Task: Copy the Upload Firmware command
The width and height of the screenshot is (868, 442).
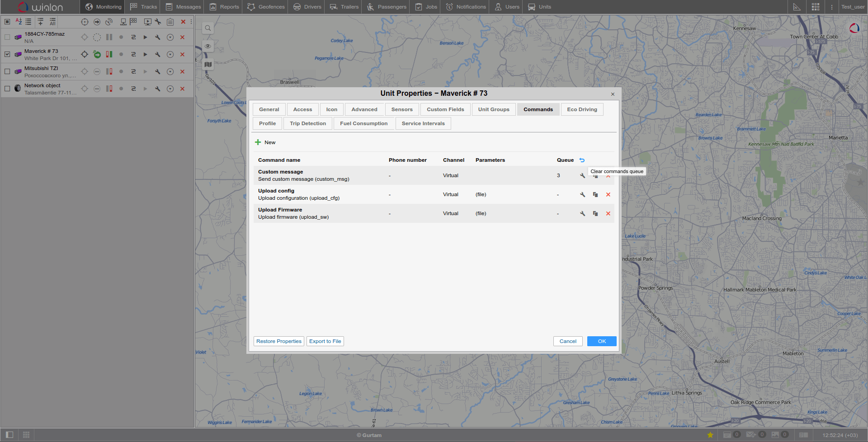Action: coord(595,214)
